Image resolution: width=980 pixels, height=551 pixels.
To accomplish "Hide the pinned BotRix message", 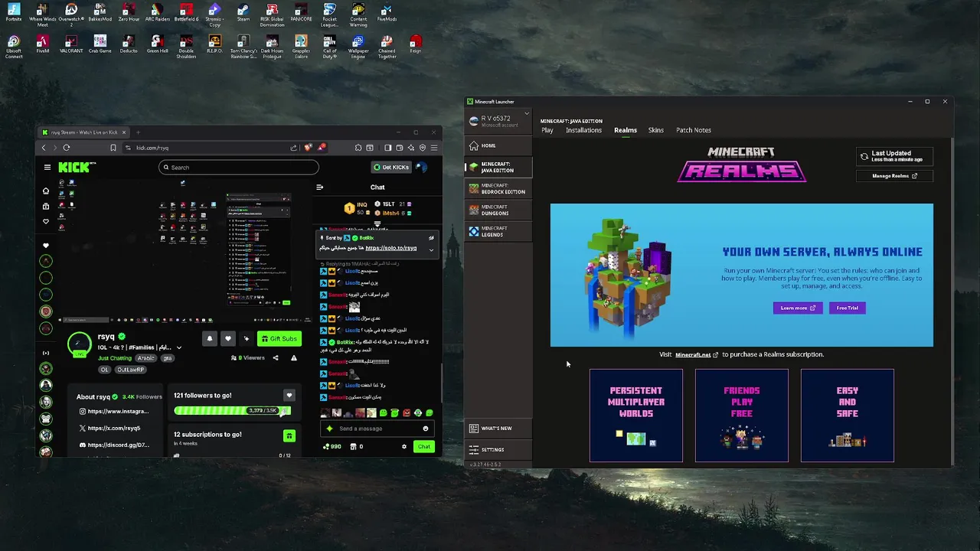I will click(431, 238).
